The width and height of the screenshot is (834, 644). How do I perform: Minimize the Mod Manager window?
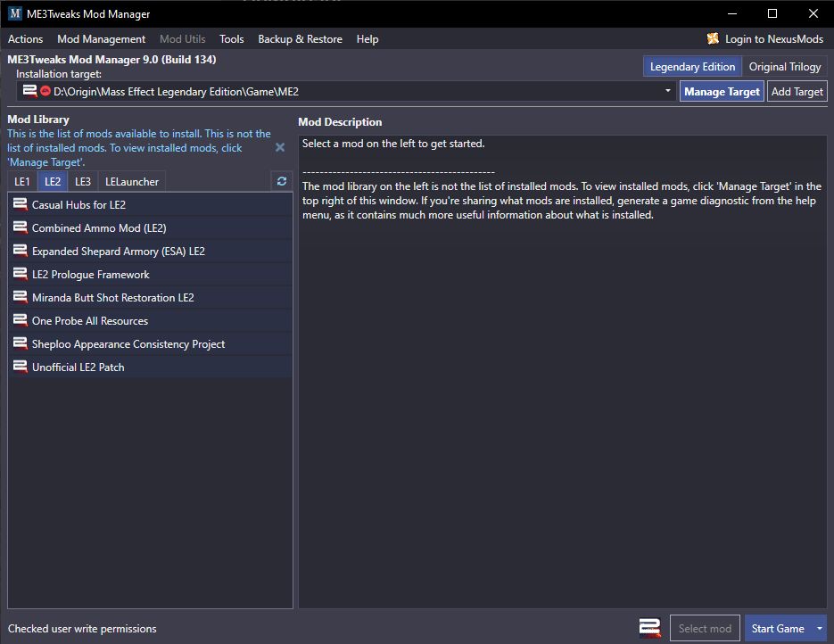point(732,14)
